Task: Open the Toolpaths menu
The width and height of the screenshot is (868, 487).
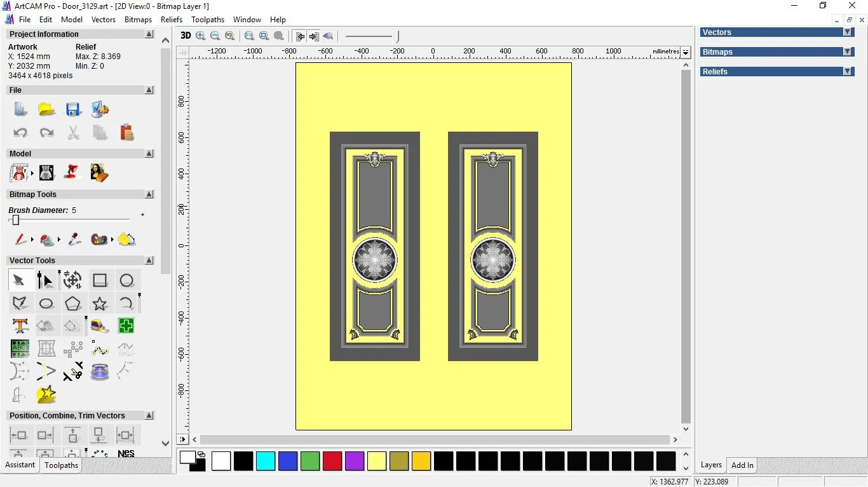Action: (x=208, y=20)
